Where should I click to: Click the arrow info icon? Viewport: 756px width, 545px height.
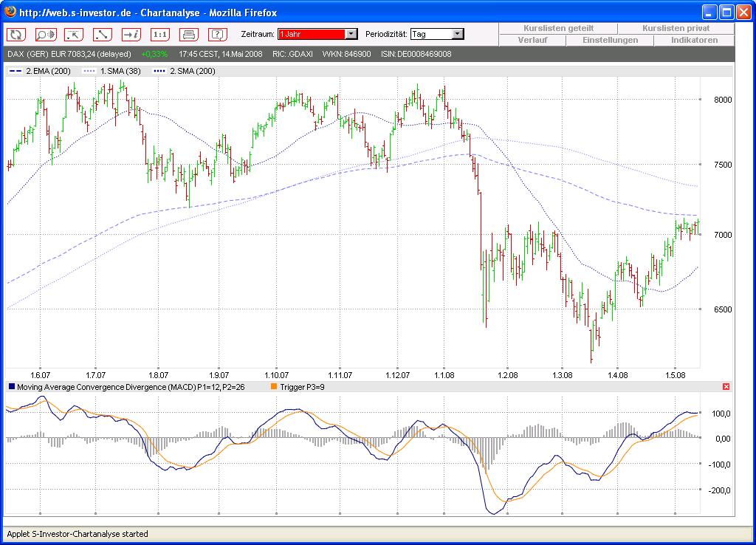tap(131, 34)
